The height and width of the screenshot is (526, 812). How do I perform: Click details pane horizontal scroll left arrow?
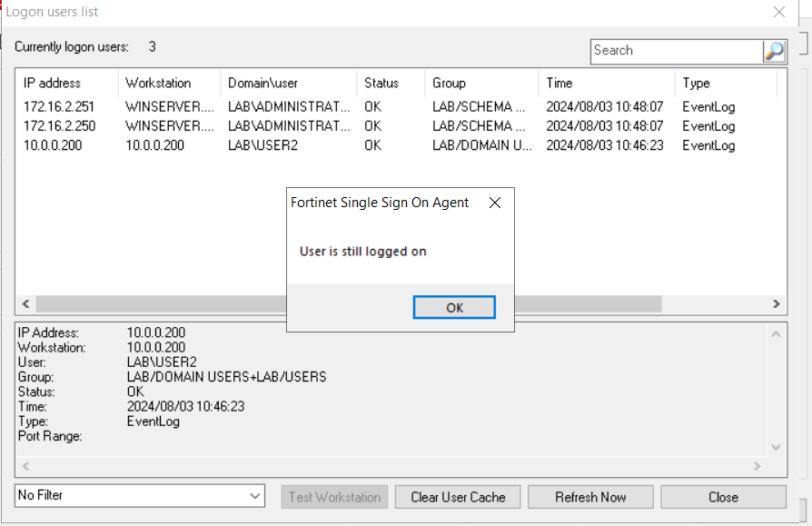[26, 466]
